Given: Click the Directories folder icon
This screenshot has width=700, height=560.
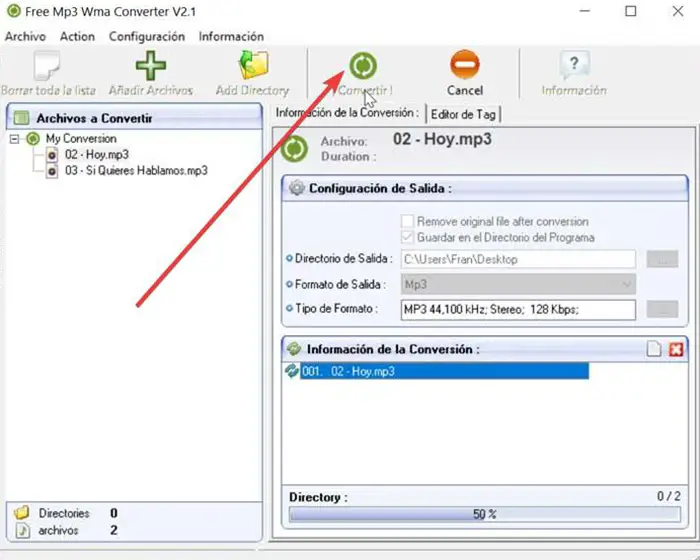Looking at the screenshot, I should [21, 513].
